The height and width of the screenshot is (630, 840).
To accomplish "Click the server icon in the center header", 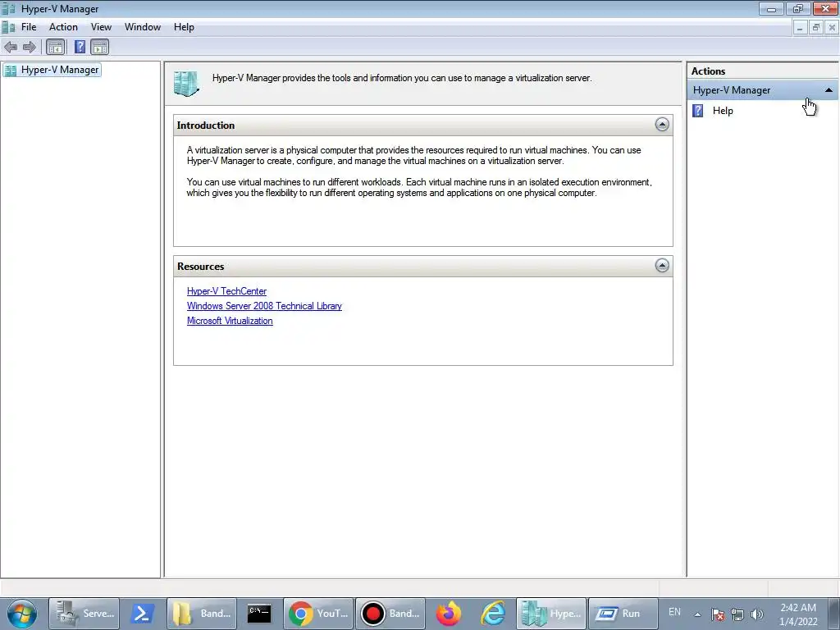I will click(x=186, y=84).
